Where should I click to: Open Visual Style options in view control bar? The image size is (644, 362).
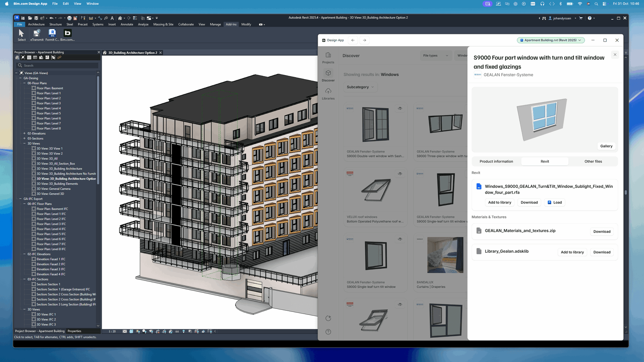(131, 331)
